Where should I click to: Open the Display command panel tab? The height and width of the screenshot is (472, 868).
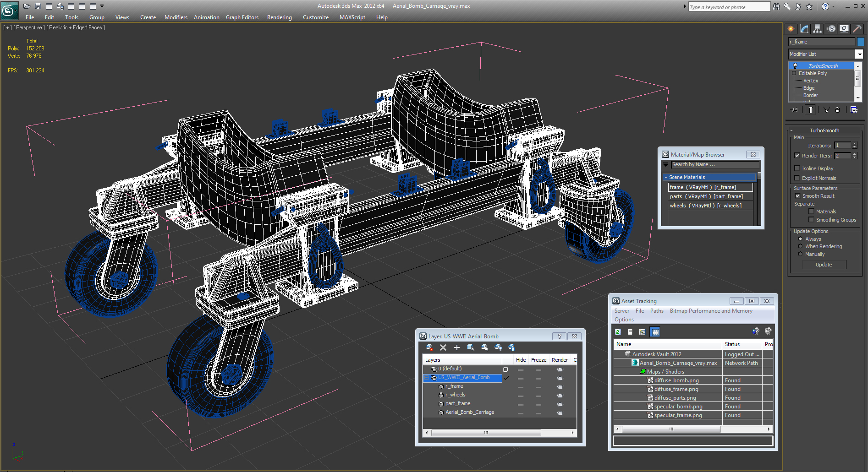tap(844, 29)
